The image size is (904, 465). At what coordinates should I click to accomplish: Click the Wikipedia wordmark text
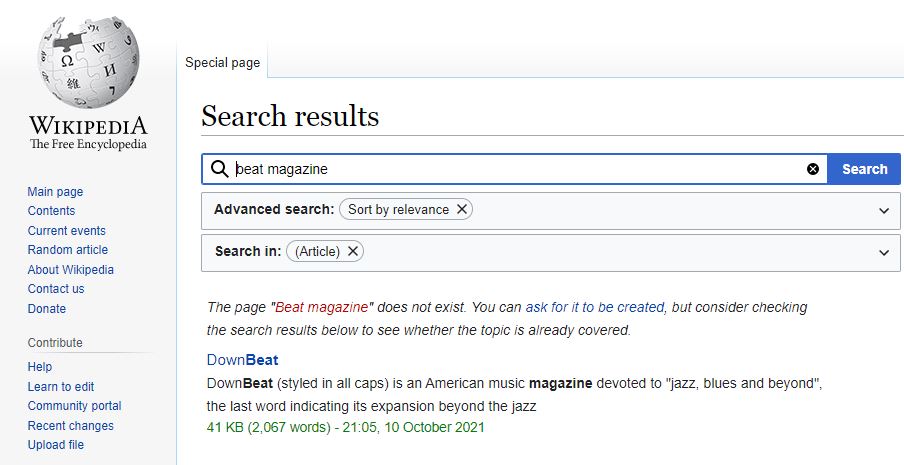click(x=88, y=126)
